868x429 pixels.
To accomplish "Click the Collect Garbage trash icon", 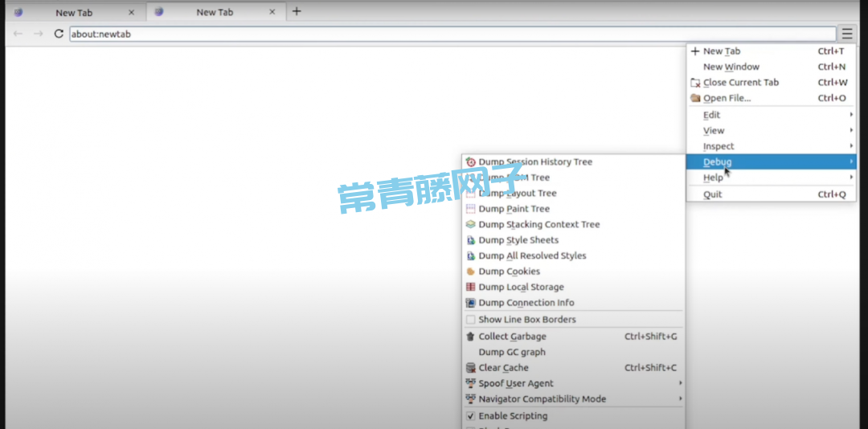I will (471, 337).
